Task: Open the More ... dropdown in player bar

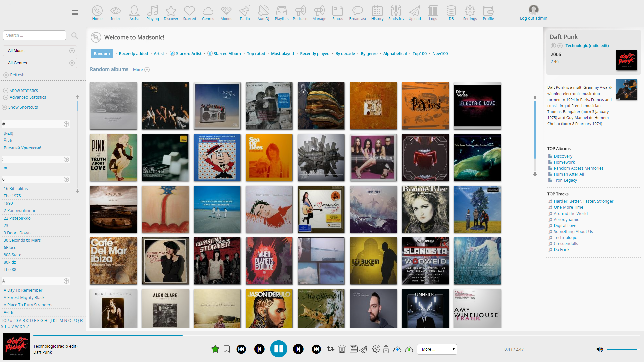Action: (x=437, y=349)
